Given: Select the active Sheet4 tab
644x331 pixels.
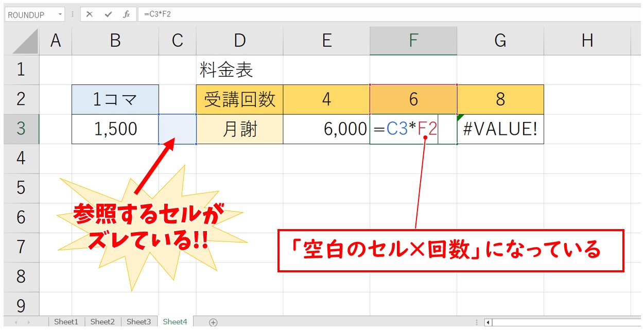Looking at the screenshot, I should tap(175, 322).
